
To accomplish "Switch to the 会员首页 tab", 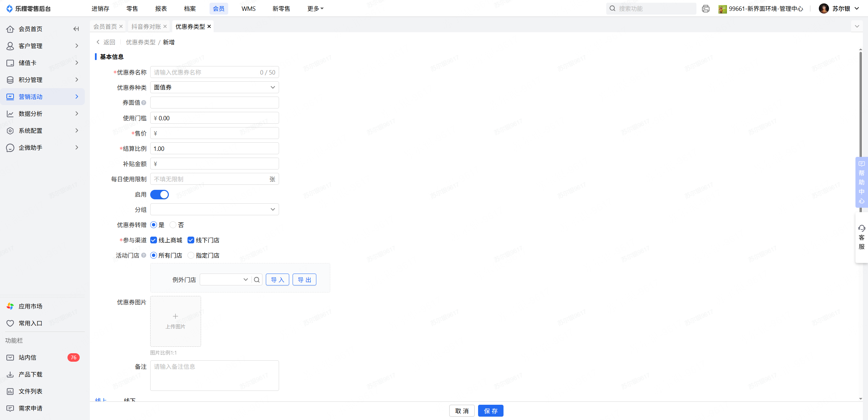I will 105,26.
